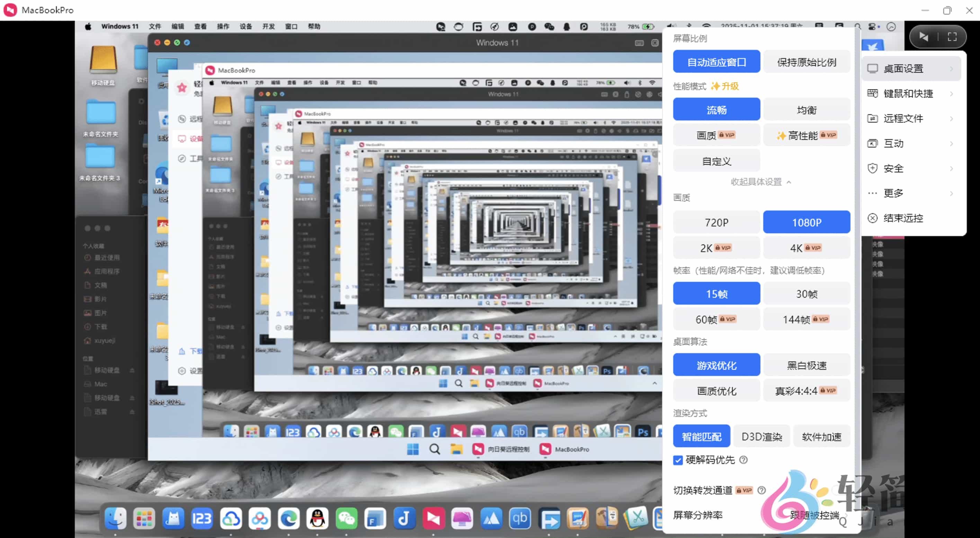
Task: Uncheck the 硬解码优先 checkbox
Action: (678, 460)
